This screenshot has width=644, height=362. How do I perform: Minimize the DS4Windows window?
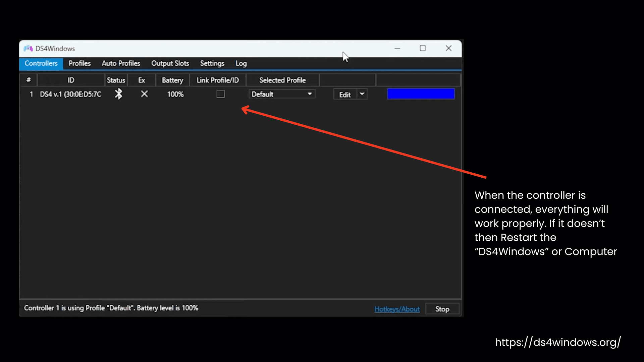tap(397, 49)
